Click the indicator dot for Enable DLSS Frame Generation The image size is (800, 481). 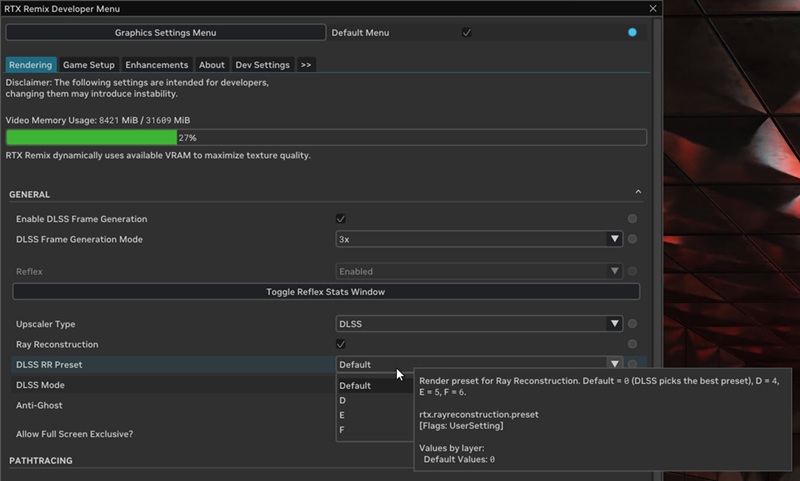pos(632,219)
